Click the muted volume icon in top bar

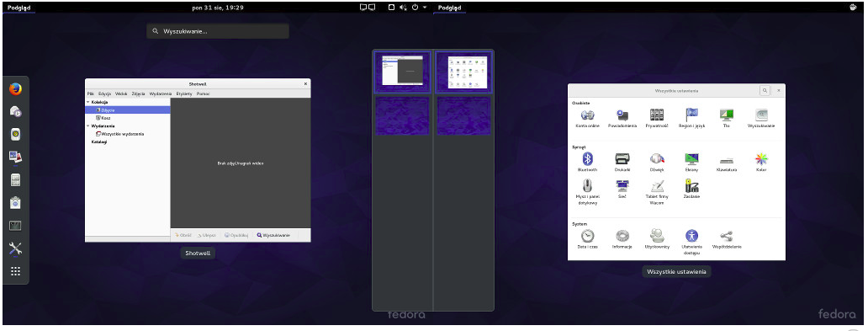click(x=402, y=8)
